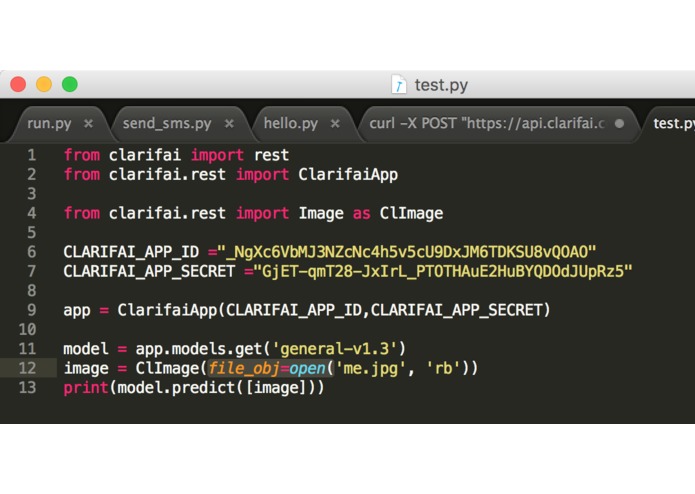The image size is (695, 494).
Task: Click line number 9 in gutter
Action: (31, 310)
